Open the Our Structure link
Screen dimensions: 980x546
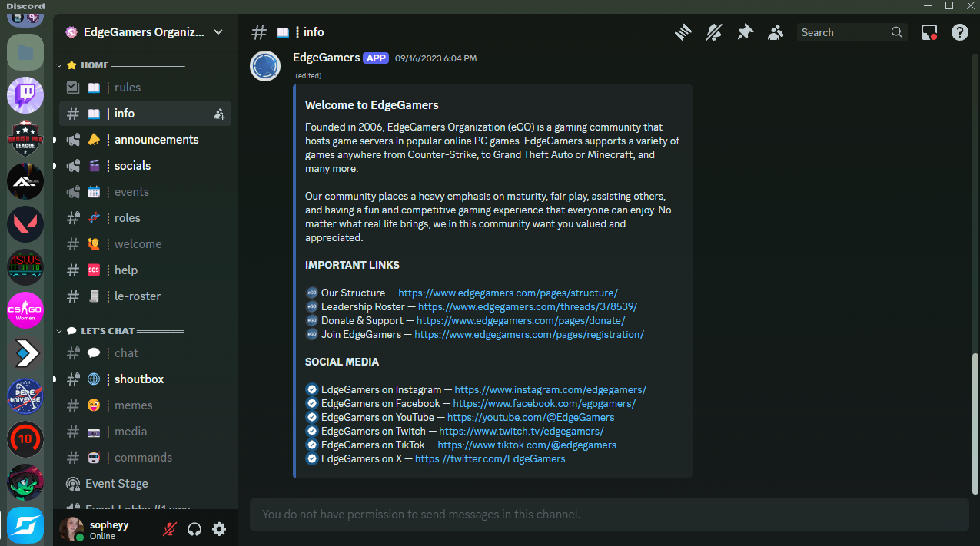(508, 293)
